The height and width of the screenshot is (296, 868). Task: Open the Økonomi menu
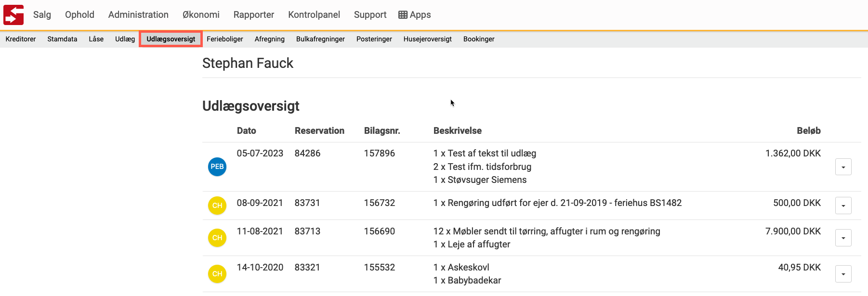tap(201, 15)
